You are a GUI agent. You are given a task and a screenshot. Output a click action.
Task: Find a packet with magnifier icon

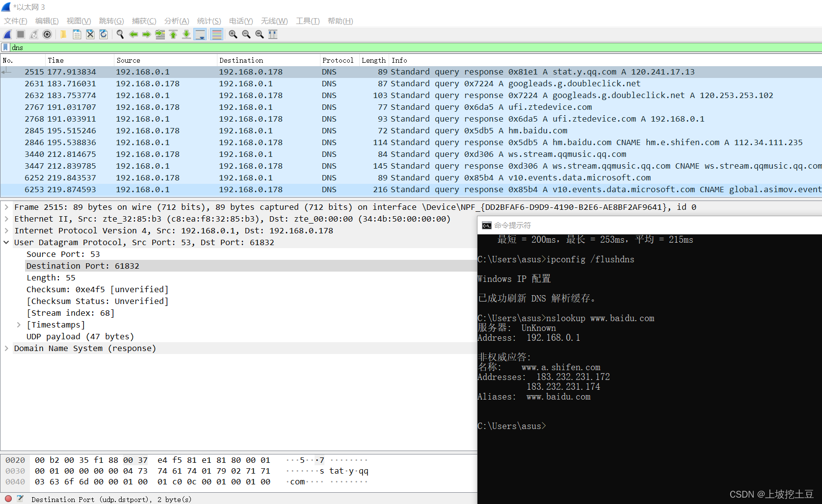tap(120, 34)
